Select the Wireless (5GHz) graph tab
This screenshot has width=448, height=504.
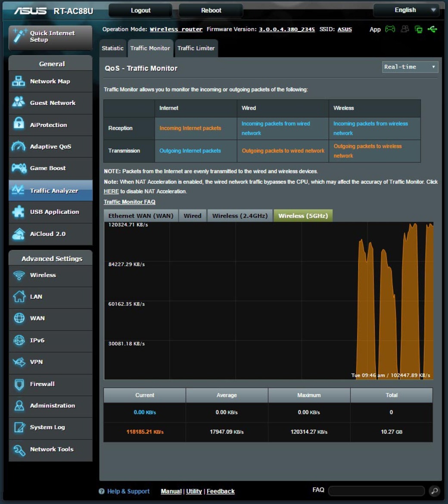(x=303, y=216)
